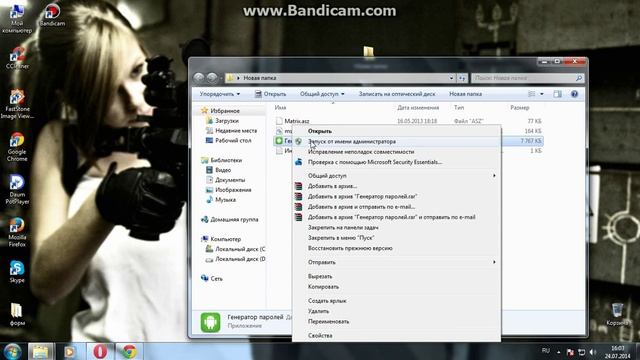Launch the Google Chrome desktop shortcut
The image size is (640, 360).
pos(17,147)
